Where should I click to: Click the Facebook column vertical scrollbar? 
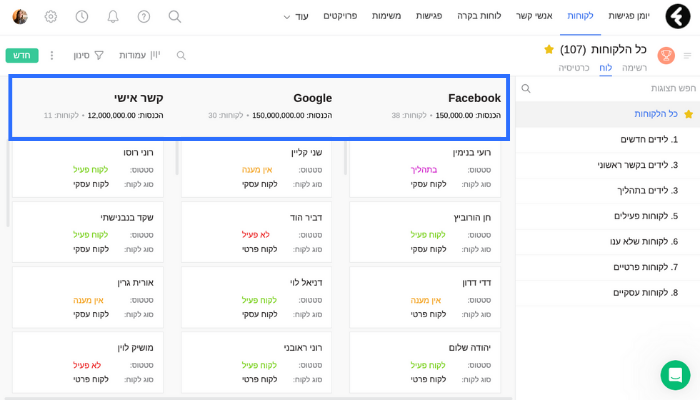345,158
